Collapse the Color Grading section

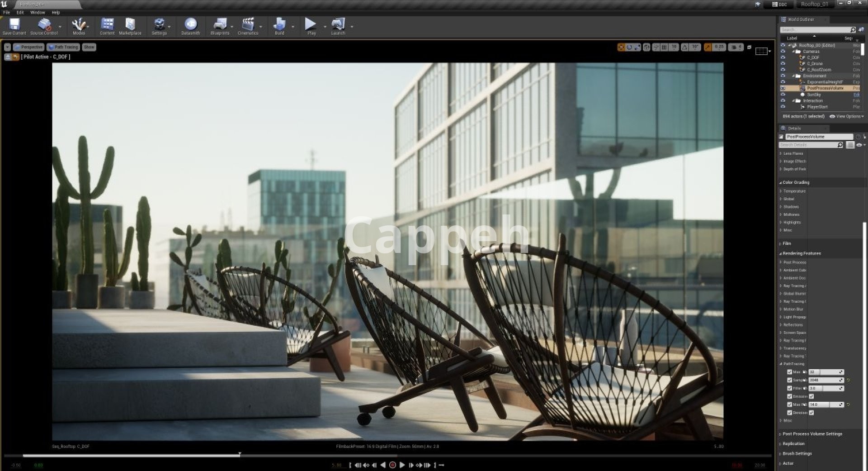click(x=796, y=182)
